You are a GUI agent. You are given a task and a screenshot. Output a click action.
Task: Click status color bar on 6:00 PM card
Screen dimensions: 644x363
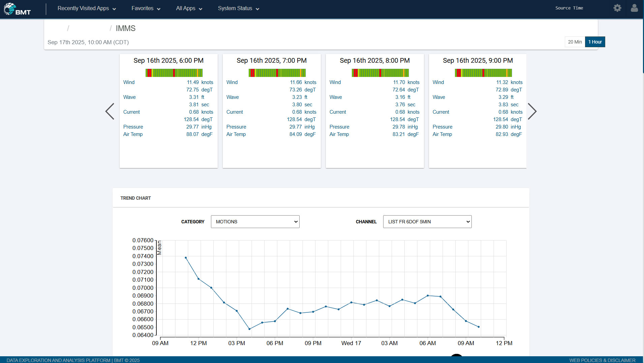[174, 73]
